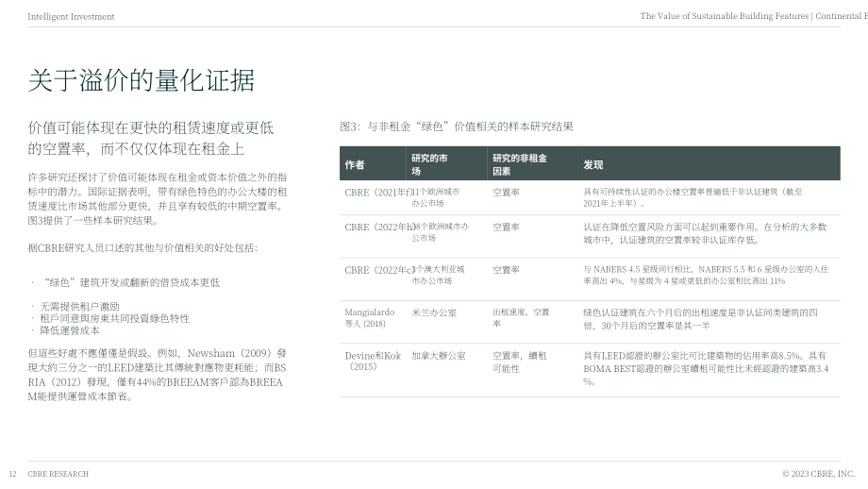
Task: Click the market cell 38个欧洲城市办公市场
Action: click(440, 232)
